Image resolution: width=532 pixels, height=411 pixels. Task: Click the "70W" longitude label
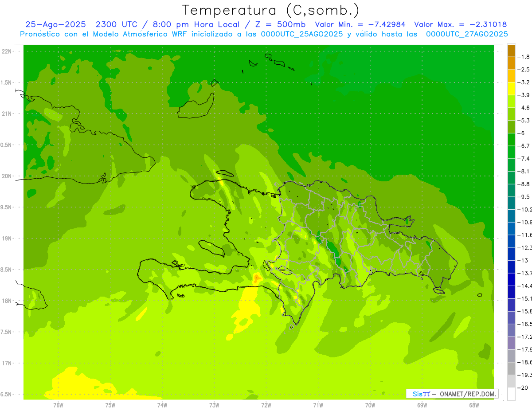370,405
